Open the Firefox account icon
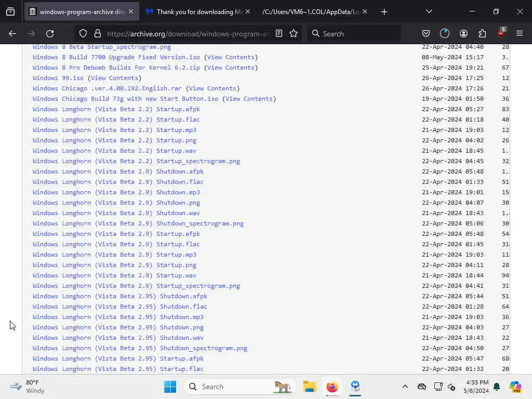The height and width of the screenshot is (399, 532). point(463,34)
